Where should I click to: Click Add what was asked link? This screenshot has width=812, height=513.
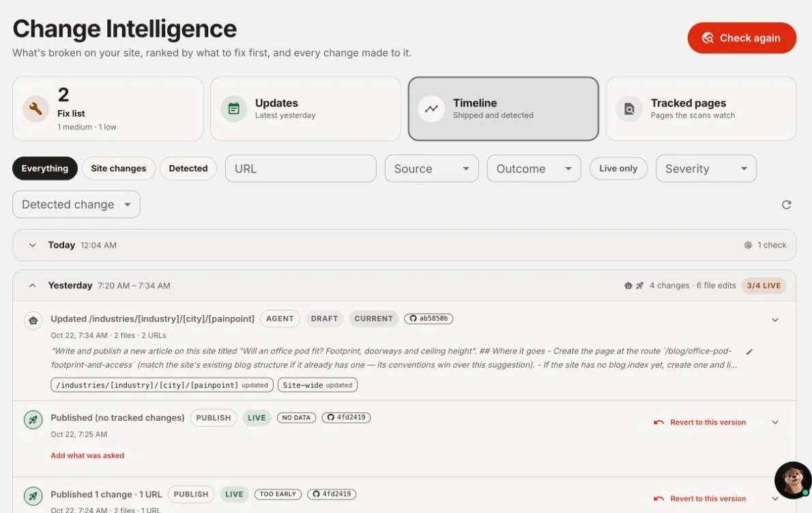pyautogui.click(x=87, y=456)
